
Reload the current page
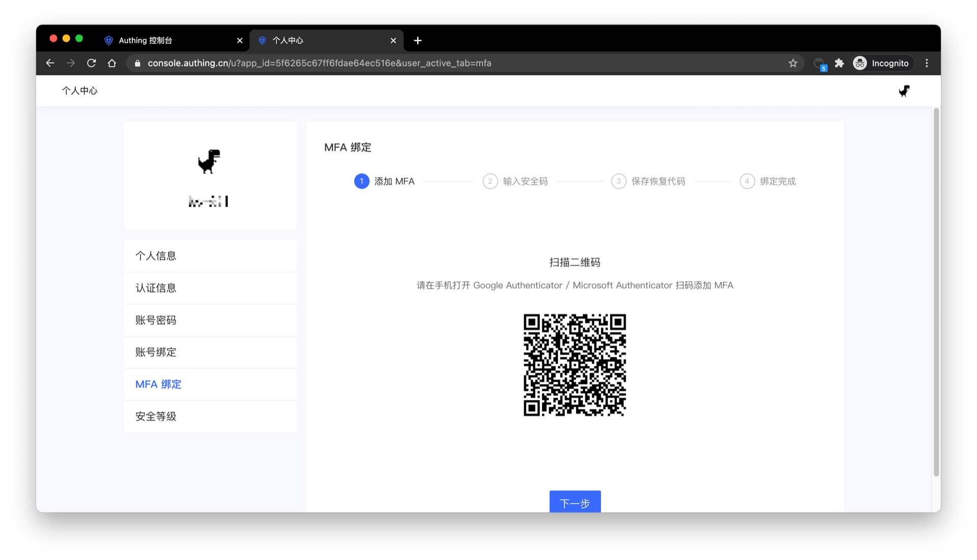point(92,63)
